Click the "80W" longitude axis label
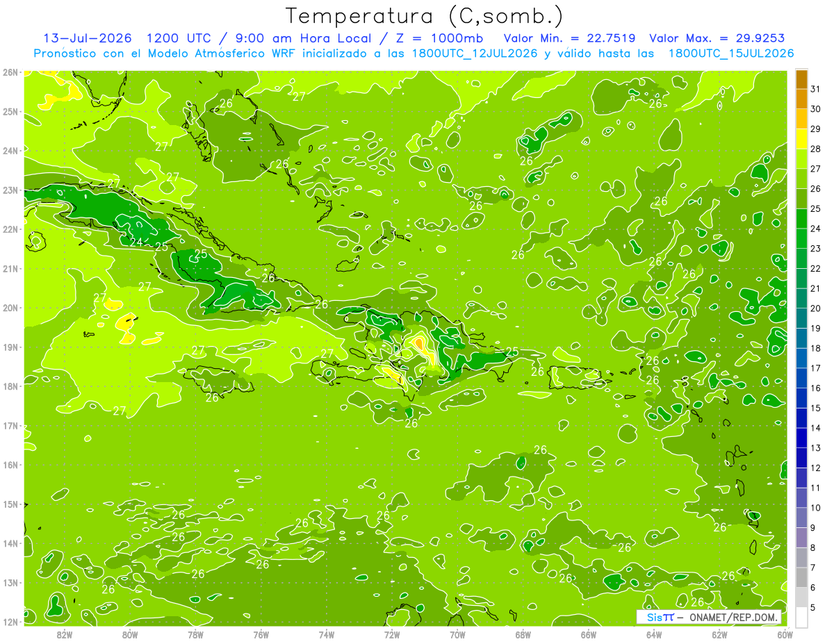Screen dimensions: 834x644 coord(130,634)
